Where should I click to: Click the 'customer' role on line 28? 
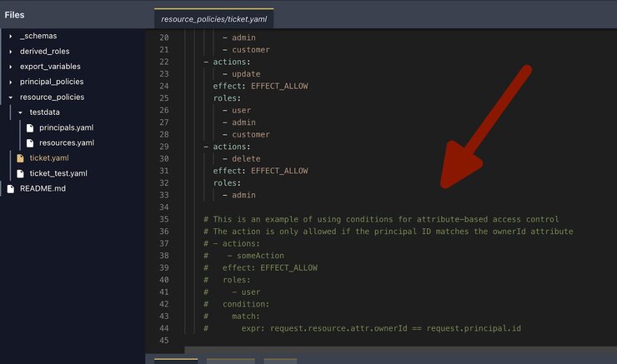point(251,134)
